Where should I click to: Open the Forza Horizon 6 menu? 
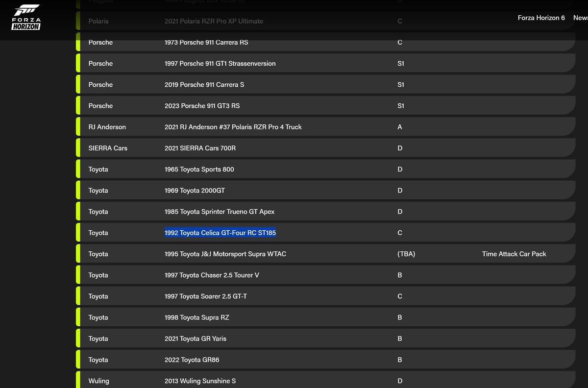(541, 18)
